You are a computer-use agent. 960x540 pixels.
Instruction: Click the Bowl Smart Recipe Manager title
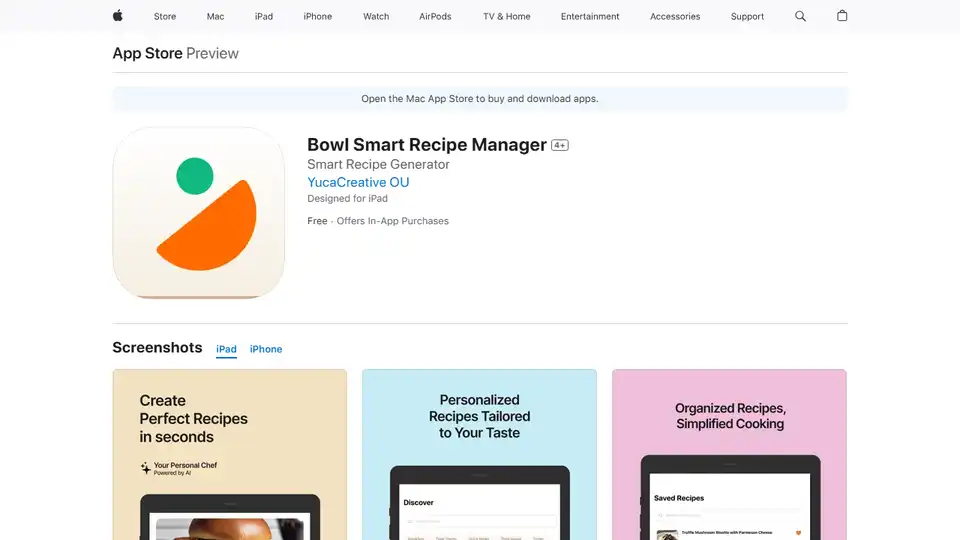(x=427, y=145)
